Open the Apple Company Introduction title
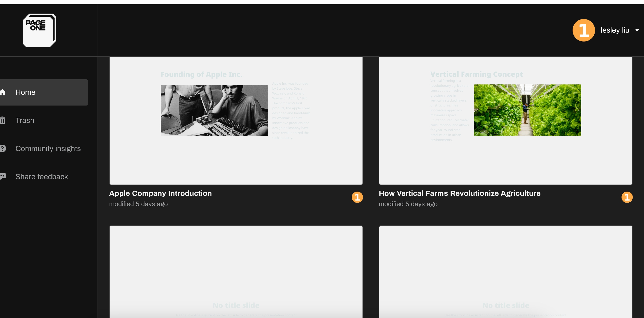Viewport: 644px width, 318px height. click(x=160, y=193)
